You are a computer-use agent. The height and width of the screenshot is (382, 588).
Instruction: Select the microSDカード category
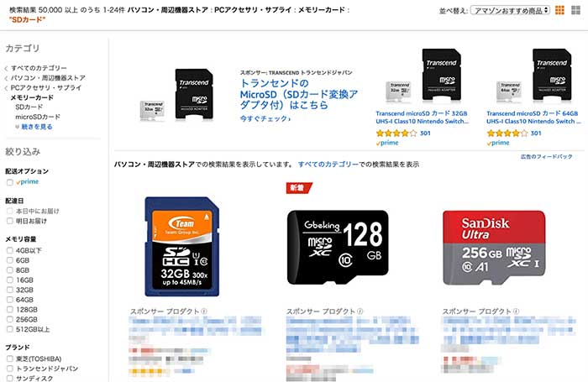(38, 117)
